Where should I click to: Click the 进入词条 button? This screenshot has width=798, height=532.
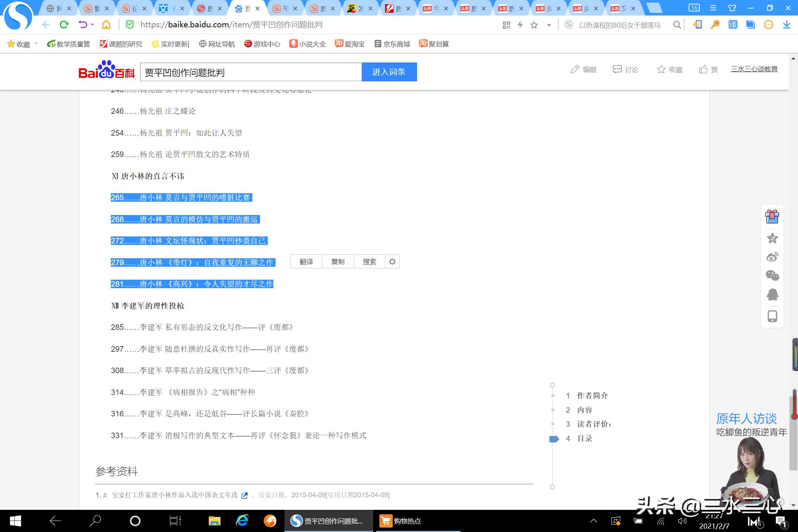(389, 72)
